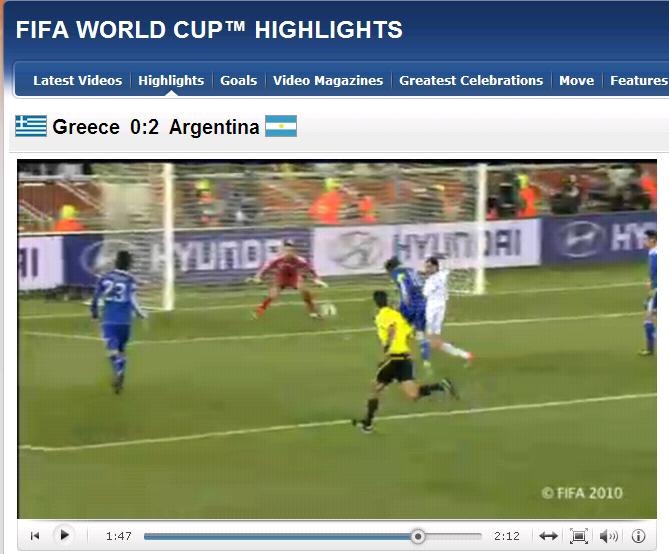Go to Greatest Celebrations tab
Image resolution: width=669 pixels, height=554 pixels.
click(x=471, y=80)
